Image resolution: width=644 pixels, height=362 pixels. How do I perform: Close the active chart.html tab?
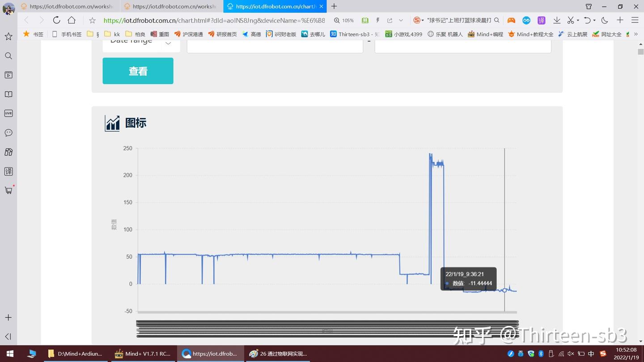[321, 7]
